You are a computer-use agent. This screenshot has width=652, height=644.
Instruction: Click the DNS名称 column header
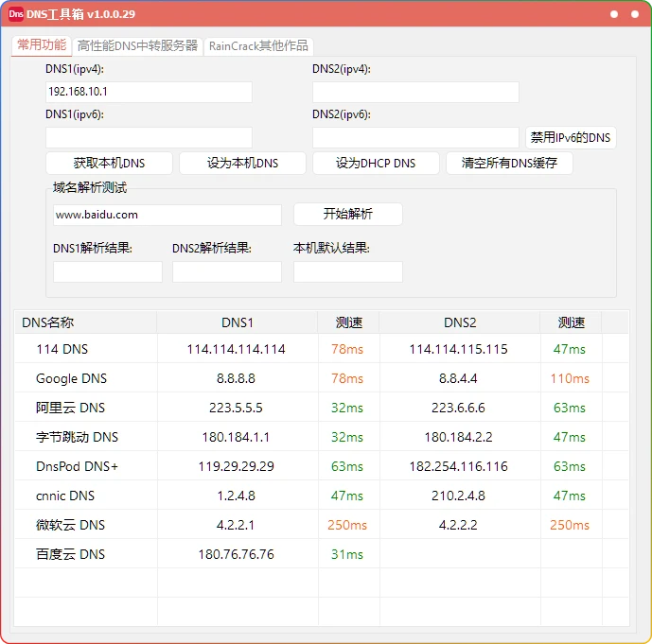coord(86,322)
